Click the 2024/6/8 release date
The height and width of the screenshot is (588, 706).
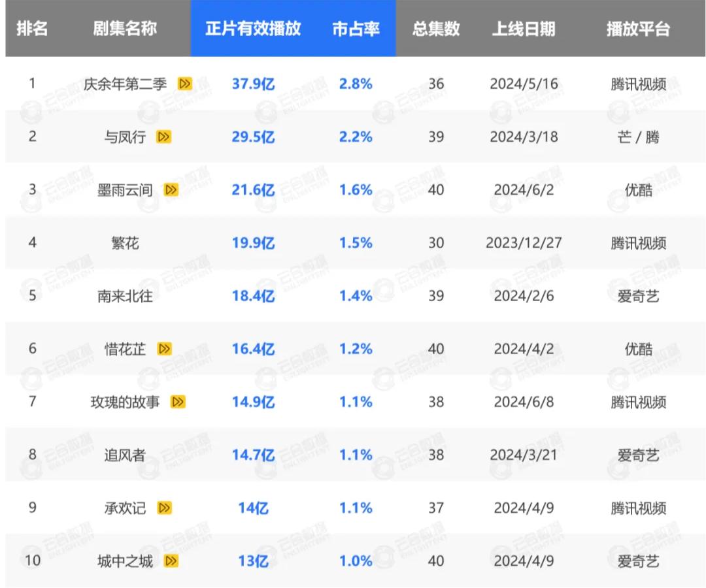(524, 402)
